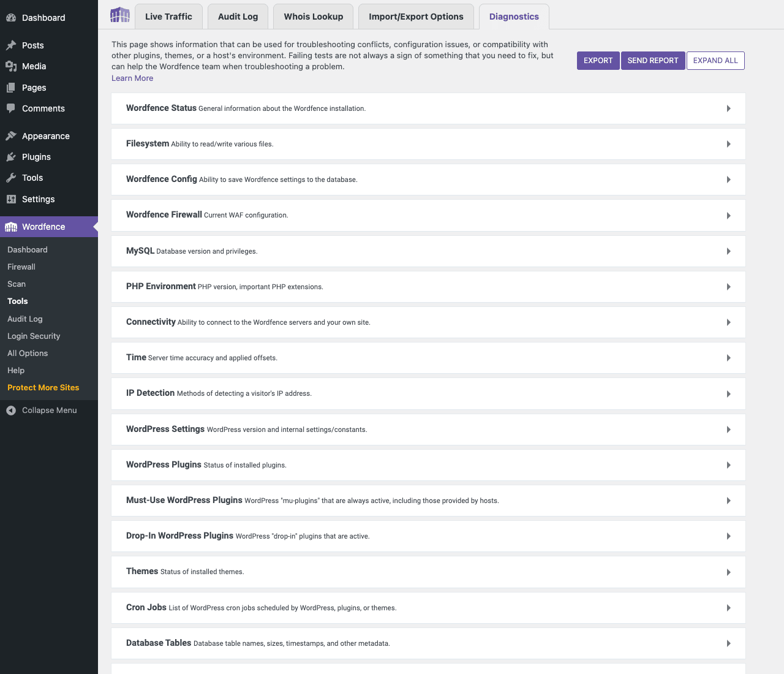Click the Plugins plug icon
The height and width of the screenshot is (674, 784).
click(x=11, y=157)
